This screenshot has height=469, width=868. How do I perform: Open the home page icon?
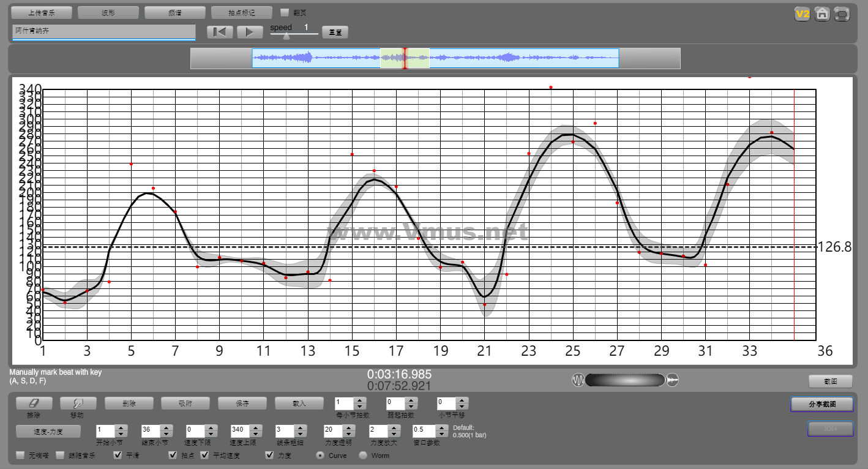pyautogui.click(x=822, y=13)
